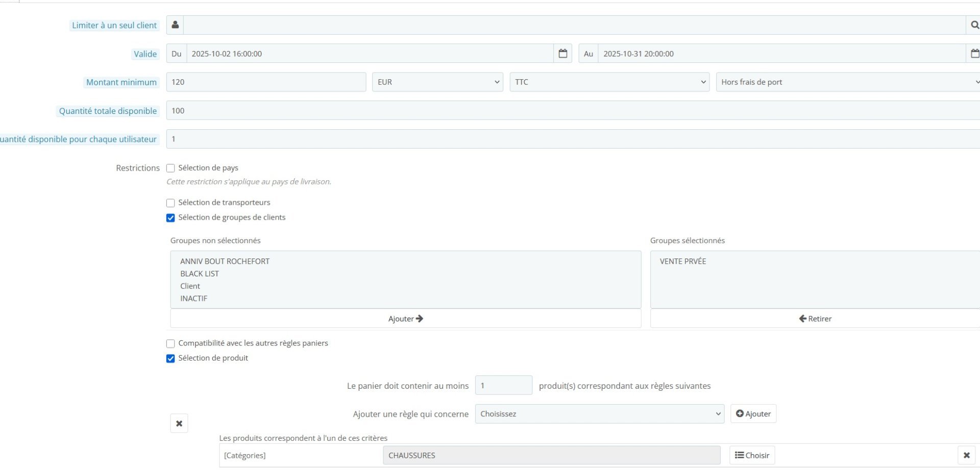
Task: Click Retirer to remove selected group
Action: tap(815, 319)
